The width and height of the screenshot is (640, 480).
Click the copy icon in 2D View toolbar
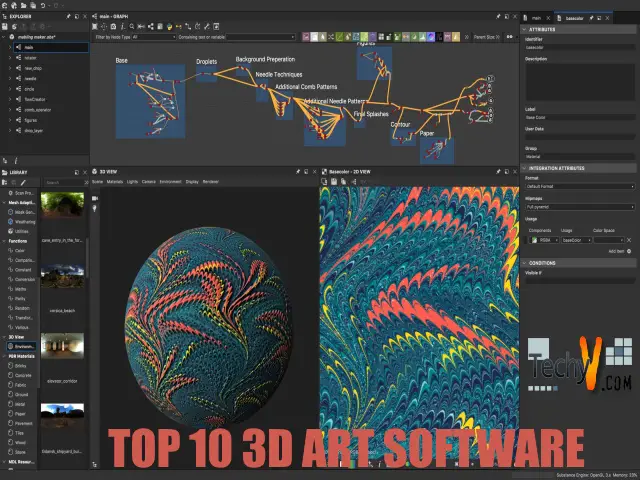coord(344,182)
